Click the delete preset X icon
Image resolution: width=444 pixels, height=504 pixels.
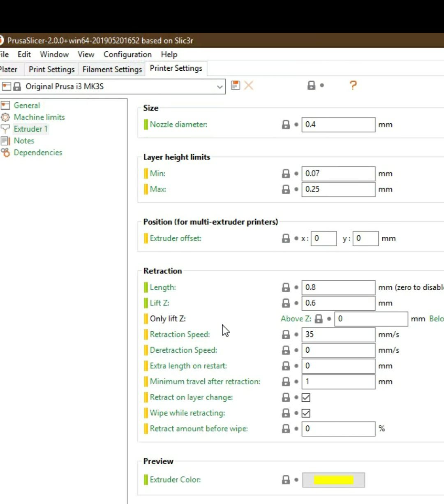[249, 85]
